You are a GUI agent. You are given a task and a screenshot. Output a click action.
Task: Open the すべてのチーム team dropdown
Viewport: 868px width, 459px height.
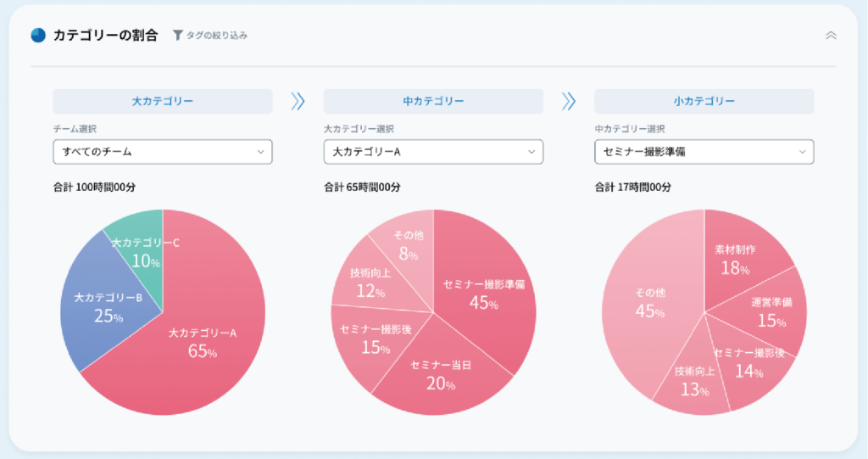[x=163, y=152]
